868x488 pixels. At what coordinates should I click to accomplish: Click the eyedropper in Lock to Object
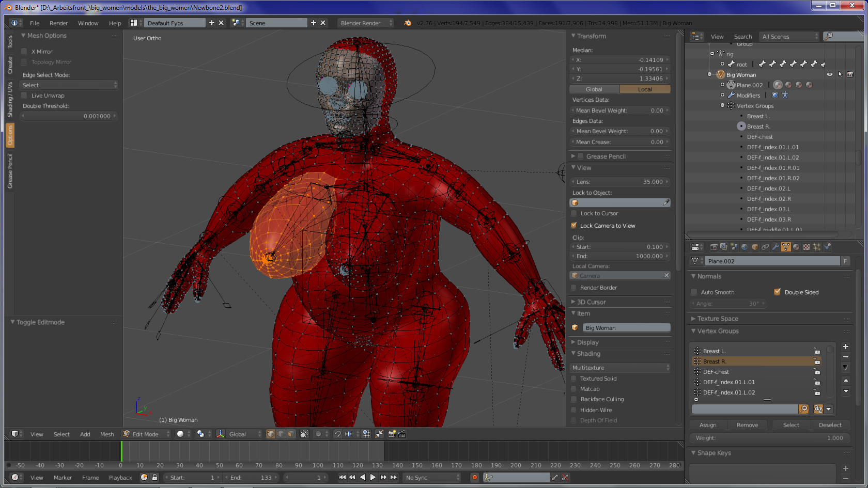[x=666, y=202]
